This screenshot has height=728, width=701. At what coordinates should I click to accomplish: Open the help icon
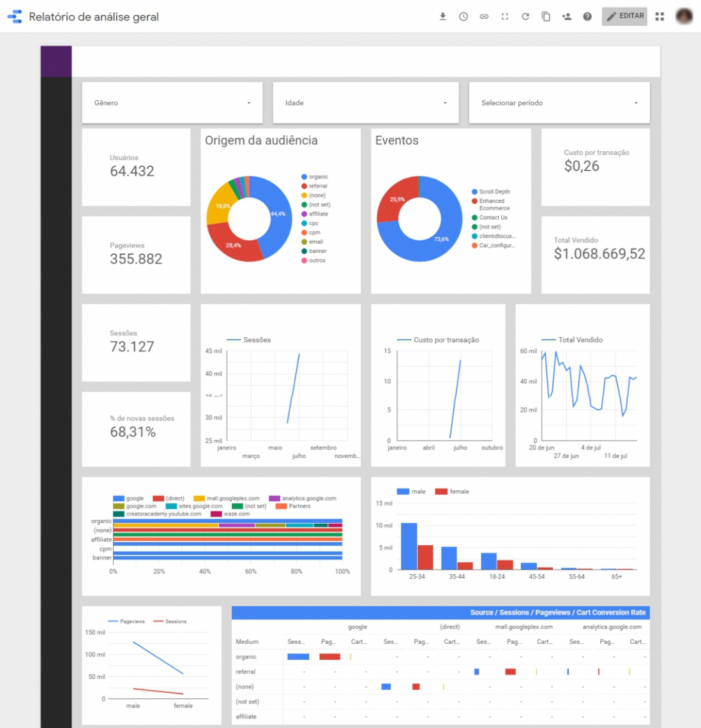point(587,17)
